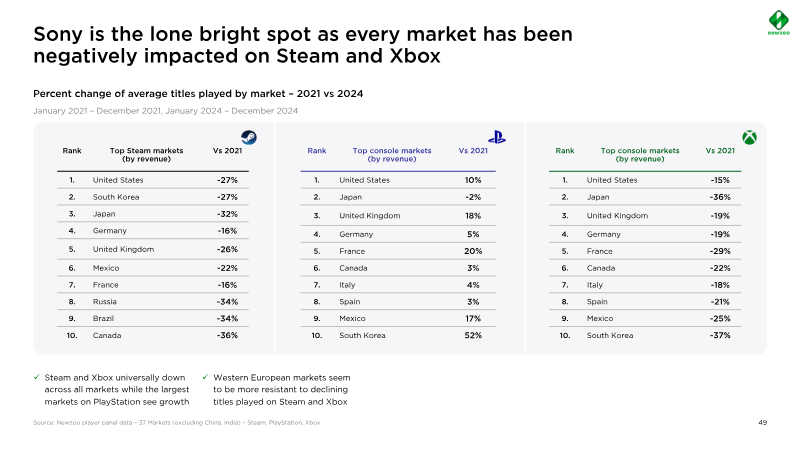Screen dimensions: 800x450
Task: Click the Xbox table's "Rank" header
Action: (x=564, y=150)
